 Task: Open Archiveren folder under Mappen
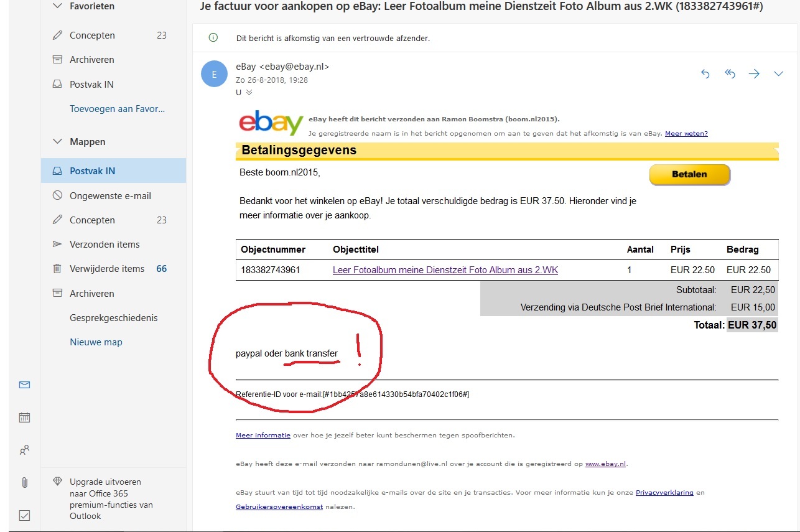92,293
